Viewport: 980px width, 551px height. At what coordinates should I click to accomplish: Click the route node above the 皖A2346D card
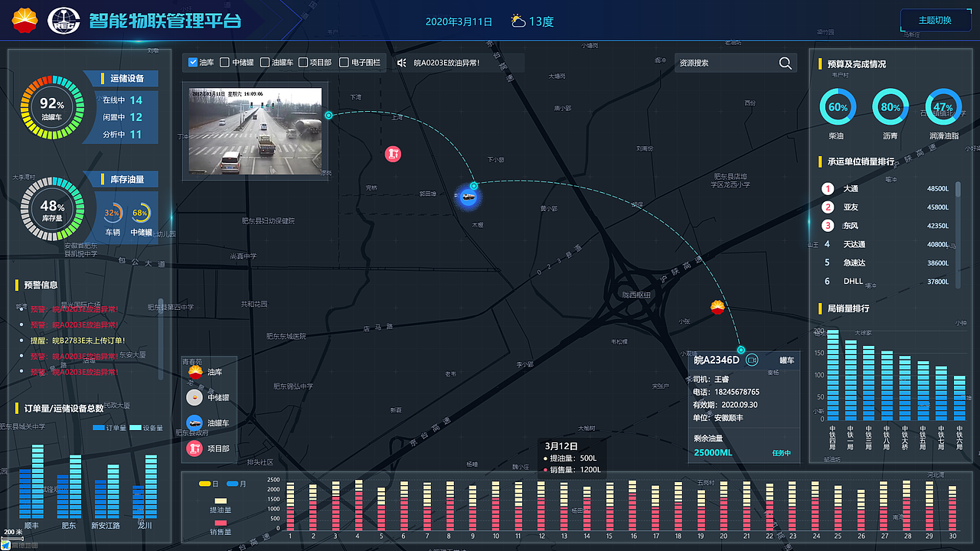(x=741, y=350)
